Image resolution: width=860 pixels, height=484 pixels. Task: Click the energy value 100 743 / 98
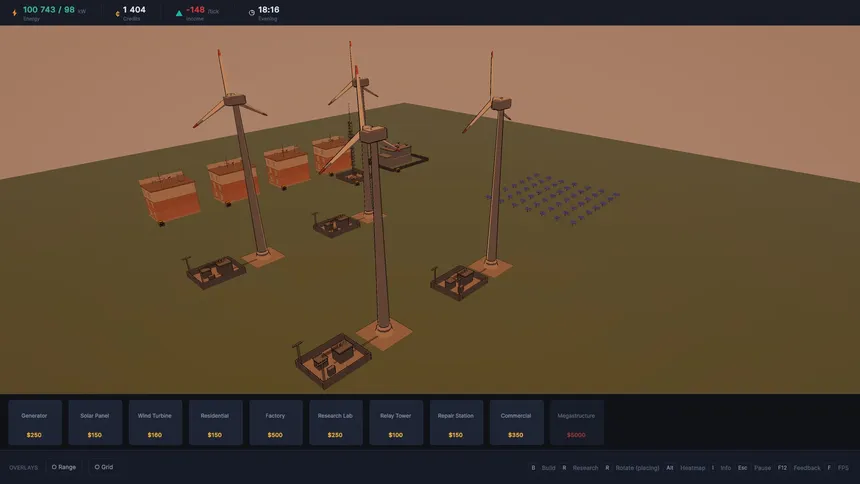tap(49, 10)
